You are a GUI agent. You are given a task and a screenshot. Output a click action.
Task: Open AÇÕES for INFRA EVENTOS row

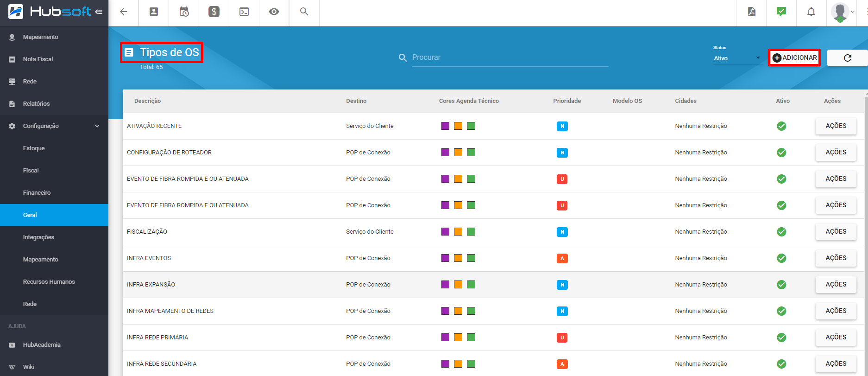tap(836, 258)
